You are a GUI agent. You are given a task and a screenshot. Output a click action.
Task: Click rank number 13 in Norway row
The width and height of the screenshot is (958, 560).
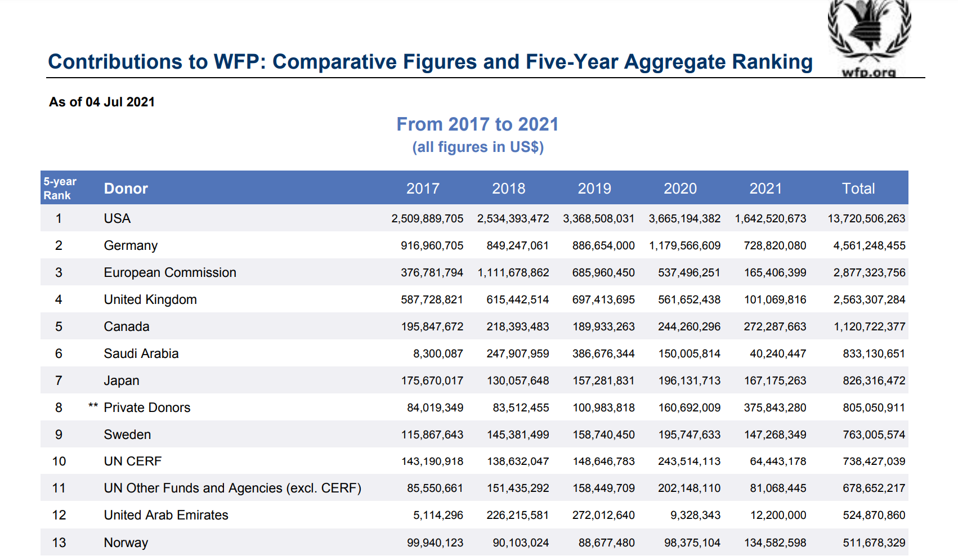click(59, 543)
